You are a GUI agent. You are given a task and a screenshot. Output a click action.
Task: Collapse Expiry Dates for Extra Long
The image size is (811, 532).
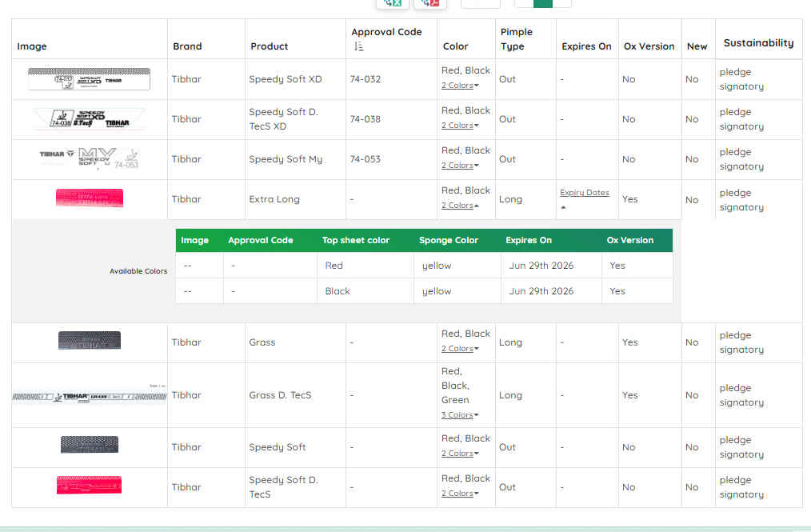[585, 198]
